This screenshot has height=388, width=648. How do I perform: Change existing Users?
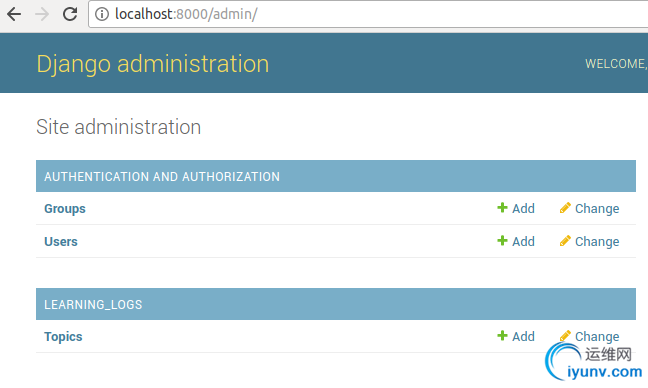(597, 242)
